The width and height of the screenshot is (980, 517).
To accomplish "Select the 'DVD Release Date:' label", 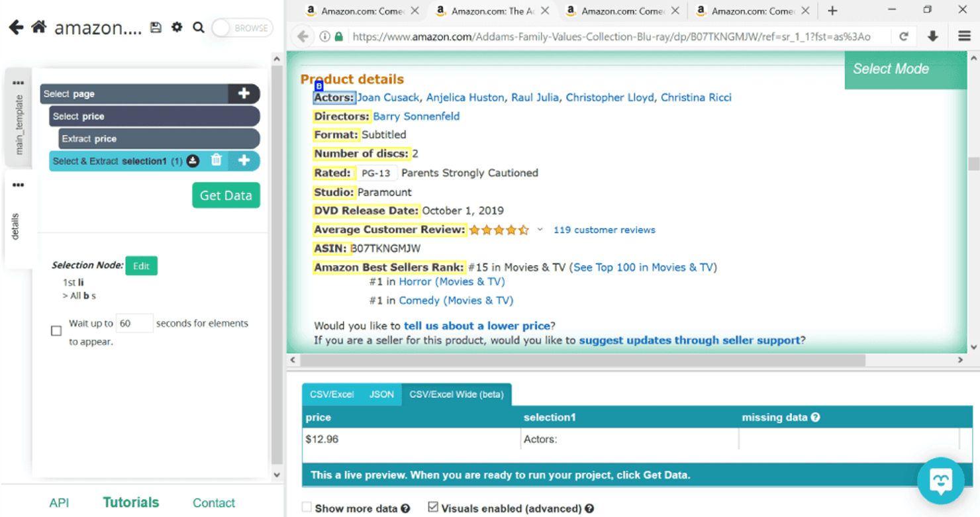I will coord(366,211).
